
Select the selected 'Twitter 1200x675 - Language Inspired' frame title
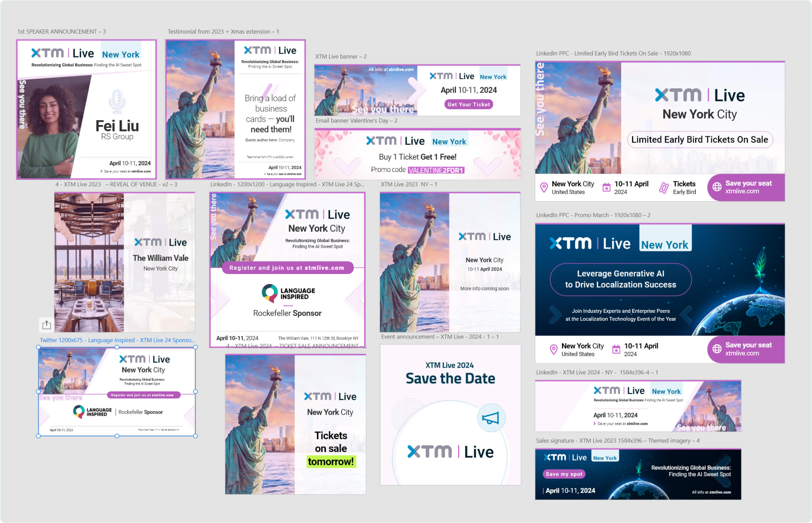point(117,340)
